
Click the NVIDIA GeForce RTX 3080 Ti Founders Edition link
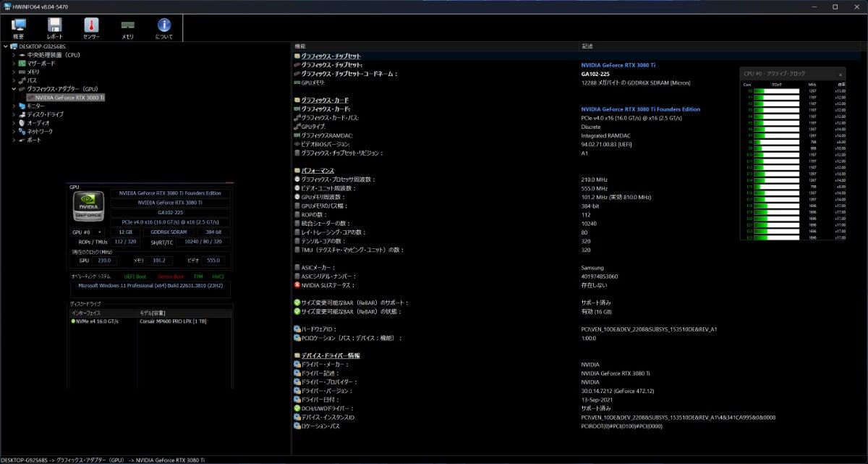[641, 109]
